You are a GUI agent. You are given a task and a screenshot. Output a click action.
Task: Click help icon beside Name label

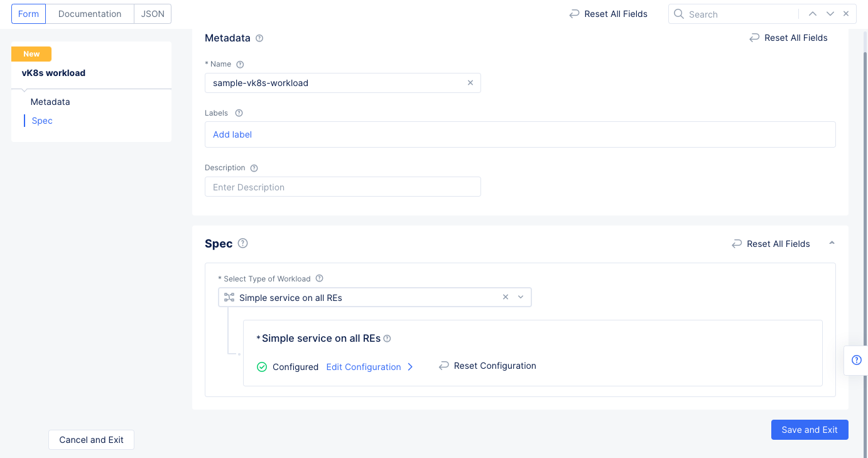point(240,65)
